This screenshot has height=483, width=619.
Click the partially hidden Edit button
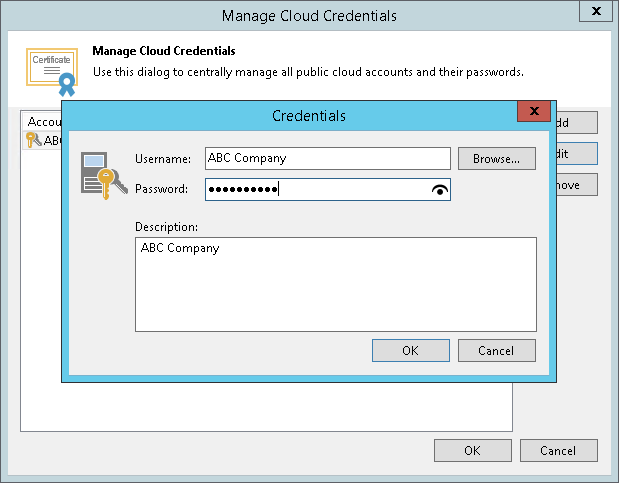[x=577, y=154]
